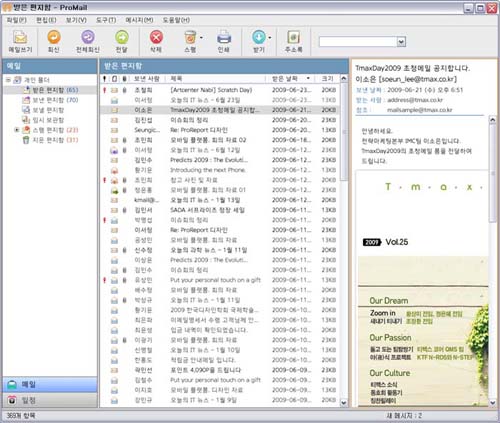Screen dimensions: 500x423
Task: Click the 개인 폴더 folder icon
Action: click(x=17, y=80)
